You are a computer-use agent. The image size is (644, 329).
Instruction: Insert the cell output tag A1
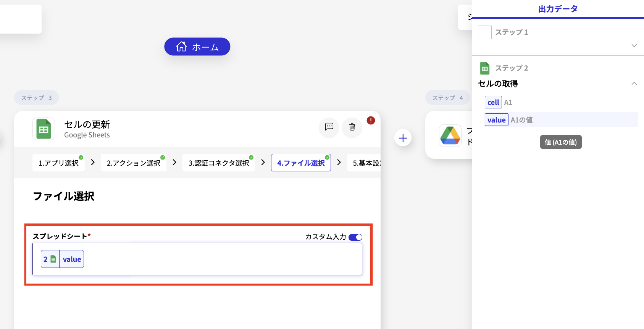(x=493, y=102)
